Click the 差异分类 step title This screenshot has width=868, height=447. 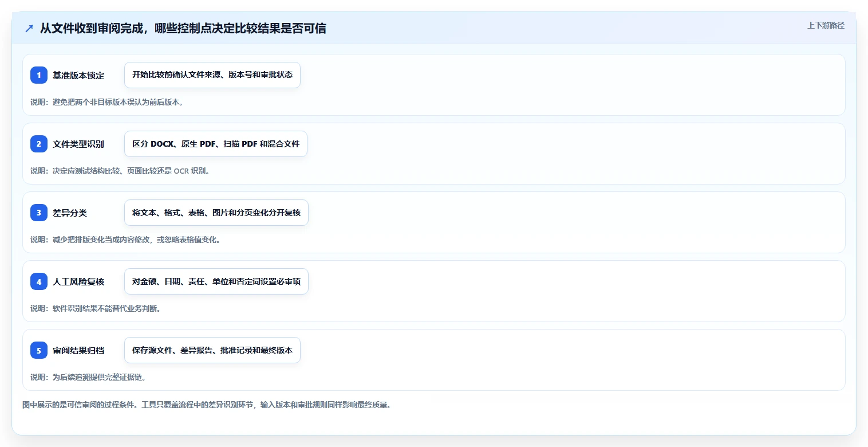(70, 213)
